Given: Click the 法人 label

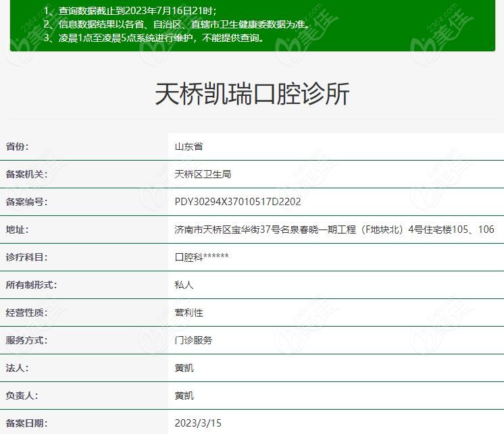Looking at the screenshot, I should coord(17,368).
